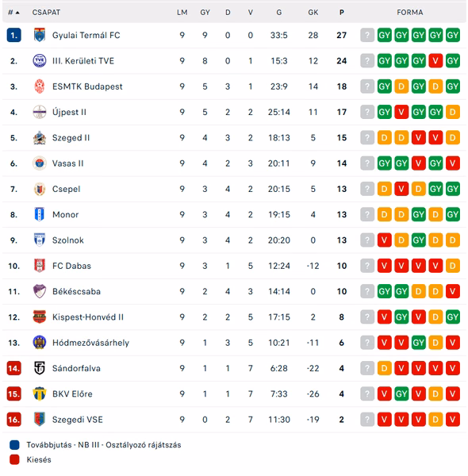Click the red 16. position badge
Image resolution: width=468 pixels, height=476 pixels.
(x=14, y=420)
